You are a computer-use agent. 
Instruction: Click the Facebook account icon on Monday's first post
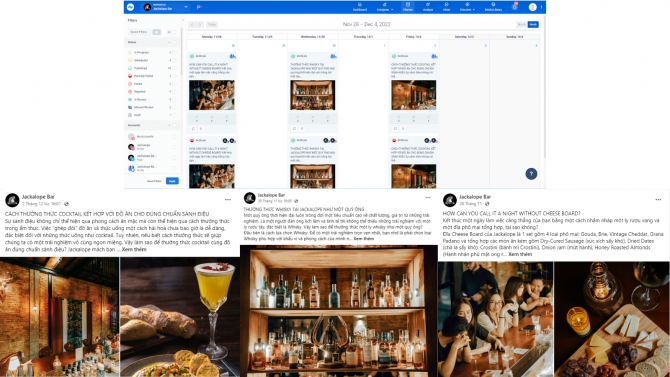click(232, 56)
